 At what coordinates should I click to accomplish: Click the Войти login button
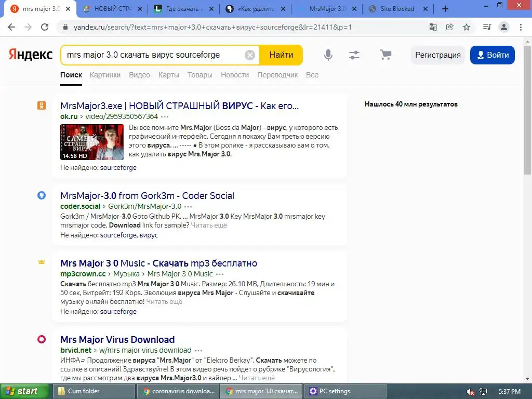point(493,55)
